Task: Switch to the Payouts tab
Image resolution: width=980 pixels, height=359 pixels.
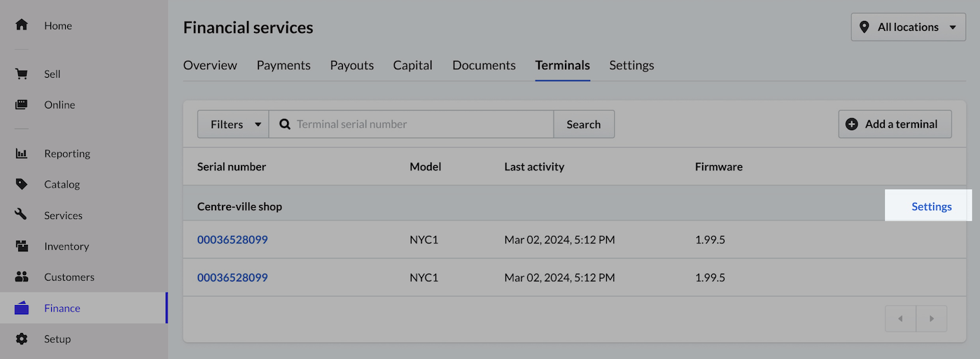Action: 351,65
